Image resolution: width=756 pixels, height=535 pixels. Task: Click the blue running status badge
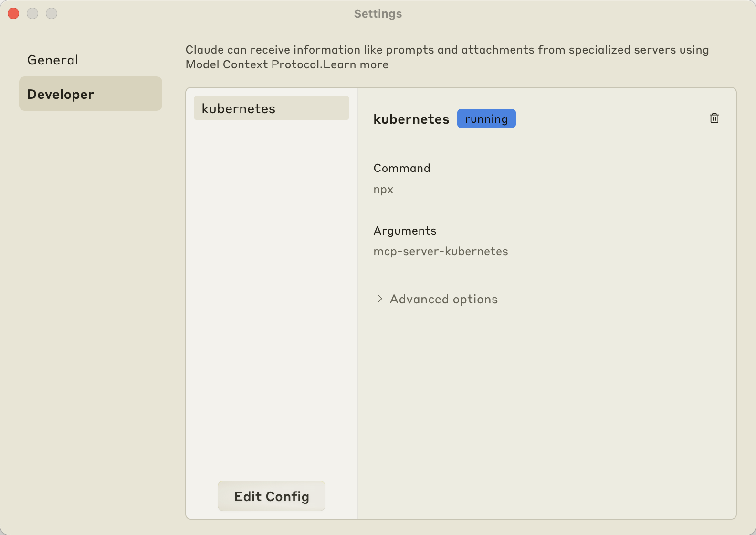pyautogui.click(x=486, y=118)
